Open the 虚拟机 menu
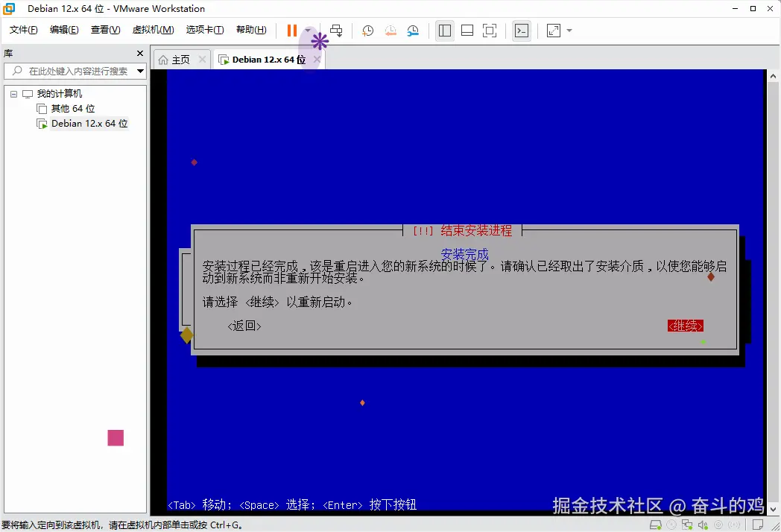 coord(153,30)
